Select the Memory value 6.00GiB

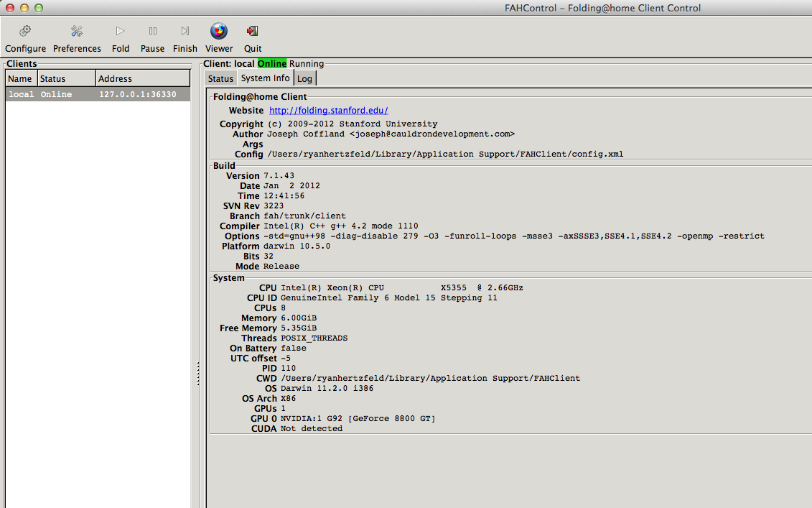pyautogui.click(x=299, y=318)
